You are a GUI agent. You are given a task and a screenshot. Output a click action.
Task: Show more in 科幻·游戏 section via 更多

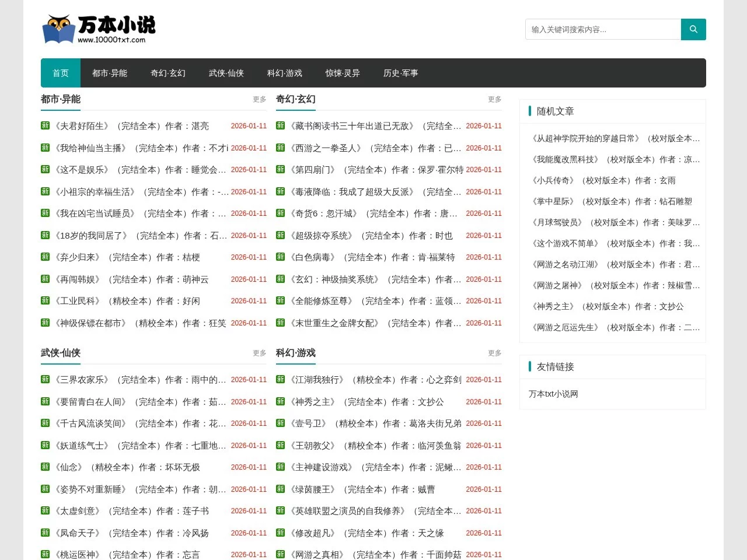(x=495, y=353)
